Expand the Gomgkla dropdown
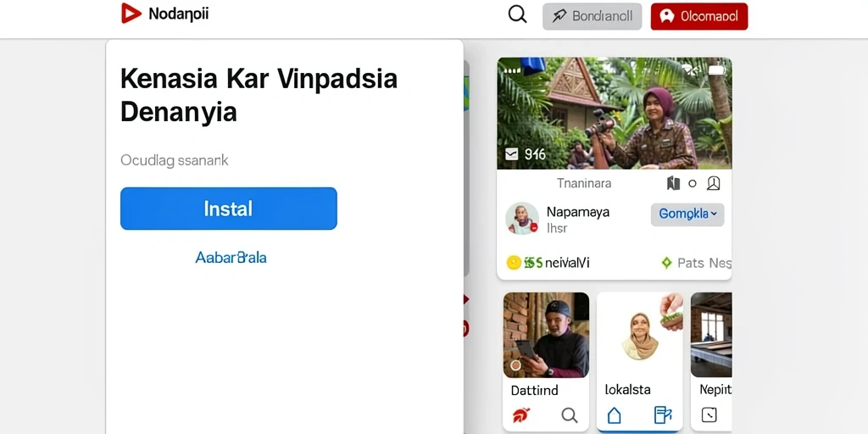 pos(687,214)
